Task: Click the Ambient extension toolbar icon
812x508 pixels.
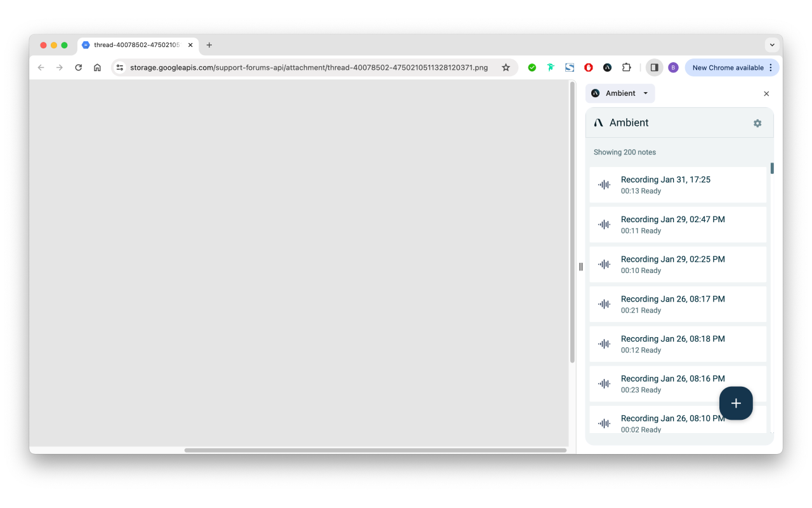Action: click(607, 67)
